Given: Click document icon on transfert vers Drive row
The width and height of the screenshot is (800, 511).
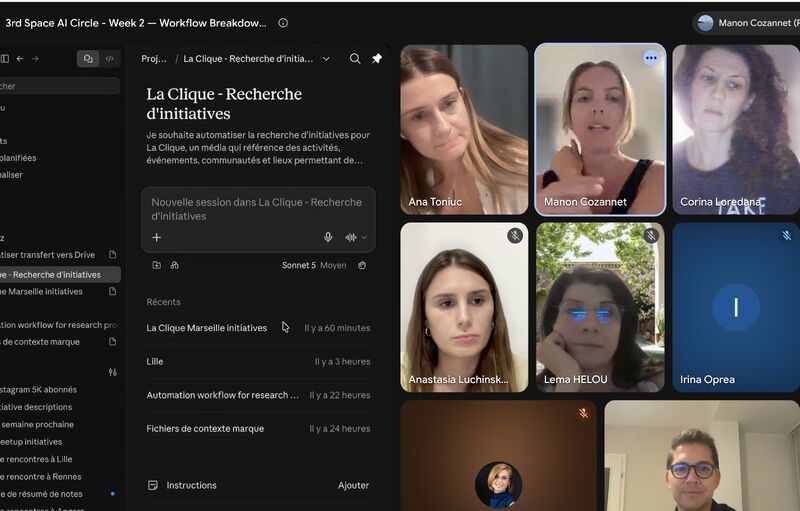Looking at the screenshot, I should tap(112, 254).
